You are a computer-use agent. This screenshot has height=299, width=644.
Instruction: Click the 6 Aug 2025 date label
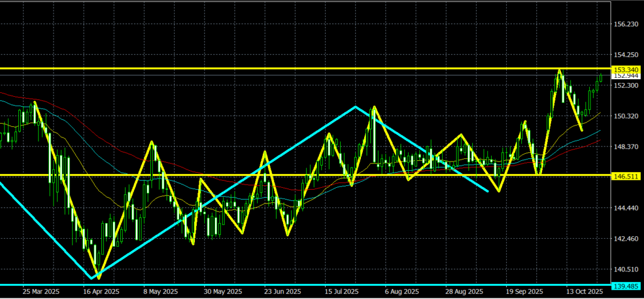pyautogui.click(x=402, y=292)
